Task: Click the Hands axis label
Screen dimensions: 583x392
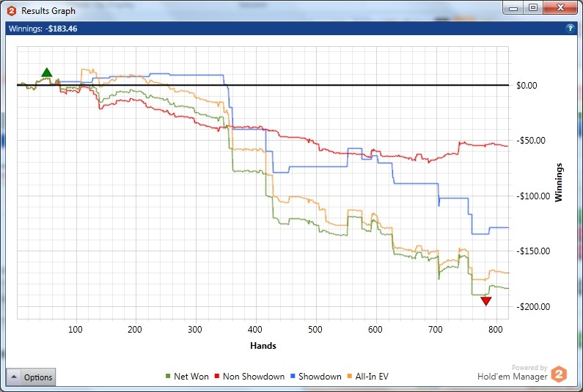Action: 263,346
